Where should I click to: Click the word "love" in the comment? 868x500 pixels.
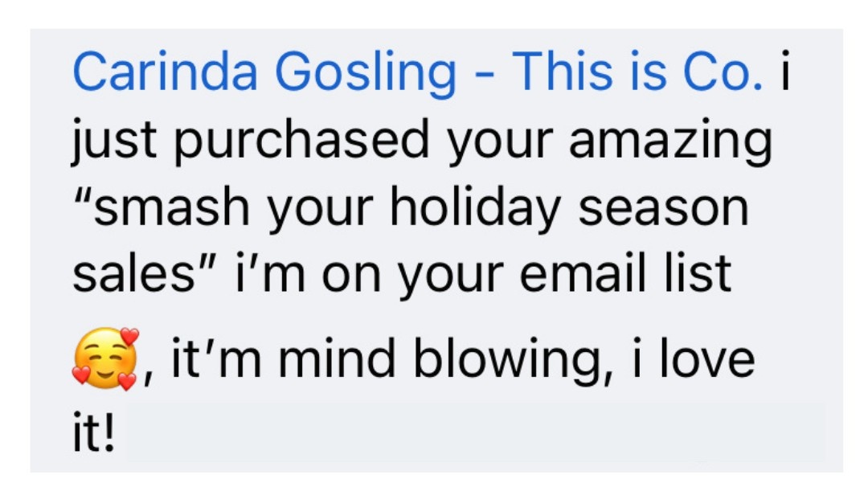pyautogui.click(x=707, y=357)
